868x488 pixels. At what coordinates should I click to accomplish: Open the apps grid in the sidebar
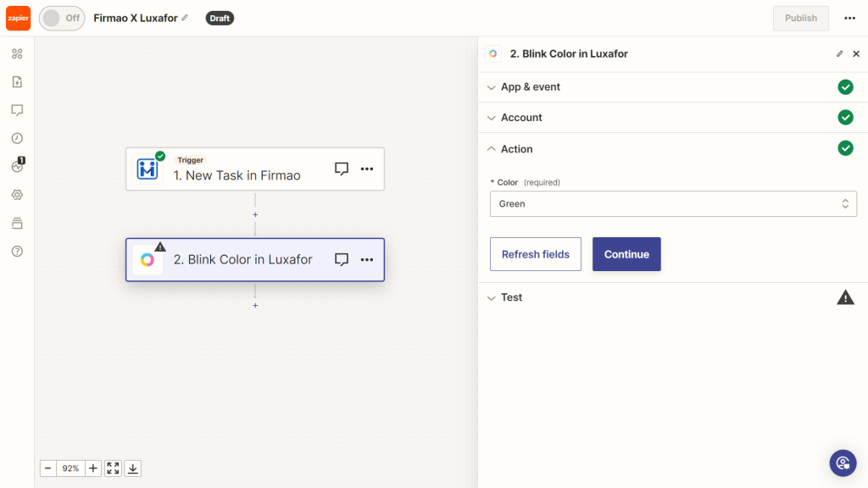click(17, 53)
